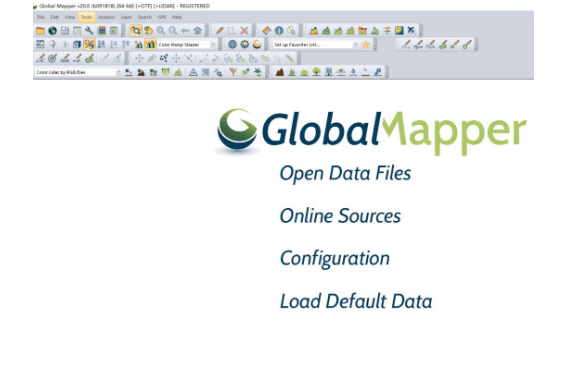Click the brown terrain mountain Lidar icon
Screen dimensions: 570x376
(280, 72)
